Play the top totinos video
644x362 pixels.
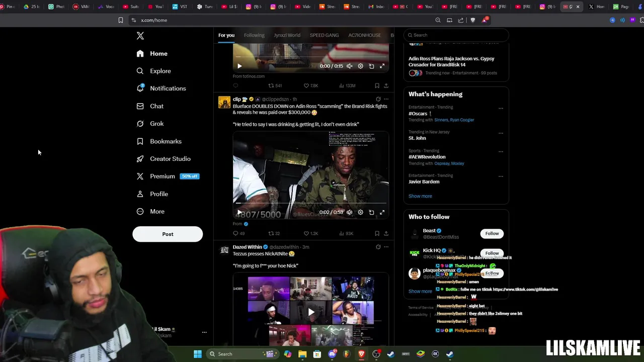(x=239, y=66)
